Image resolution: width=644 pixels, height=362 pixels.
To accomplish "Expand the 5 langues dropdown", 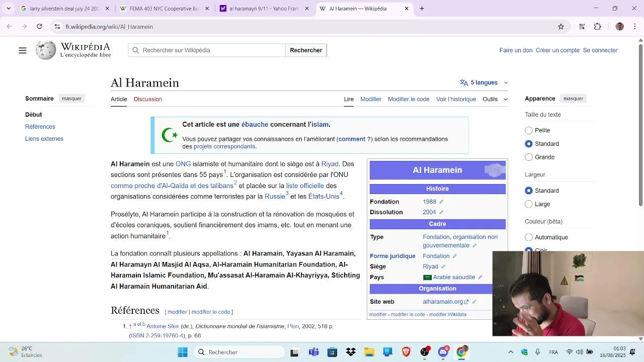I will click(x=484, y=82).
